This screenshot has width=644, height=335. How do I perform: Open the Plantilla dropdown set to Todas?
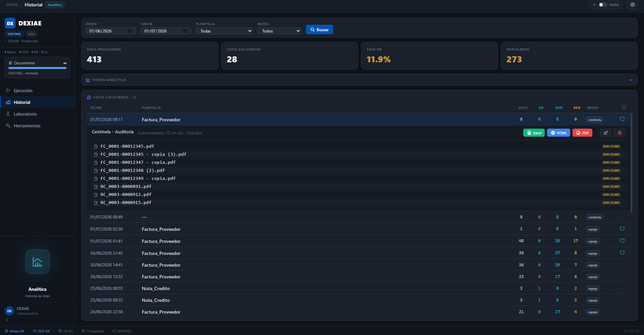point(224,31)
